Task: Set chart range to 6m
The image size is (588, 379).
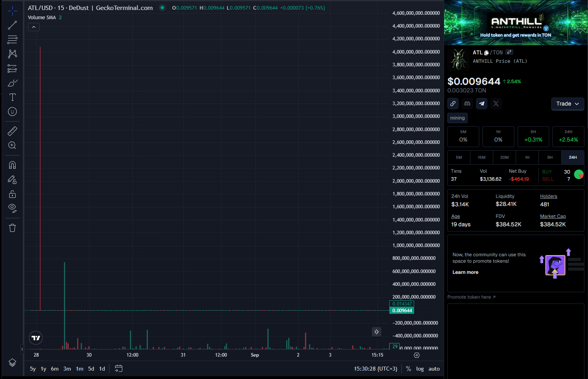Action: (55, 369)
